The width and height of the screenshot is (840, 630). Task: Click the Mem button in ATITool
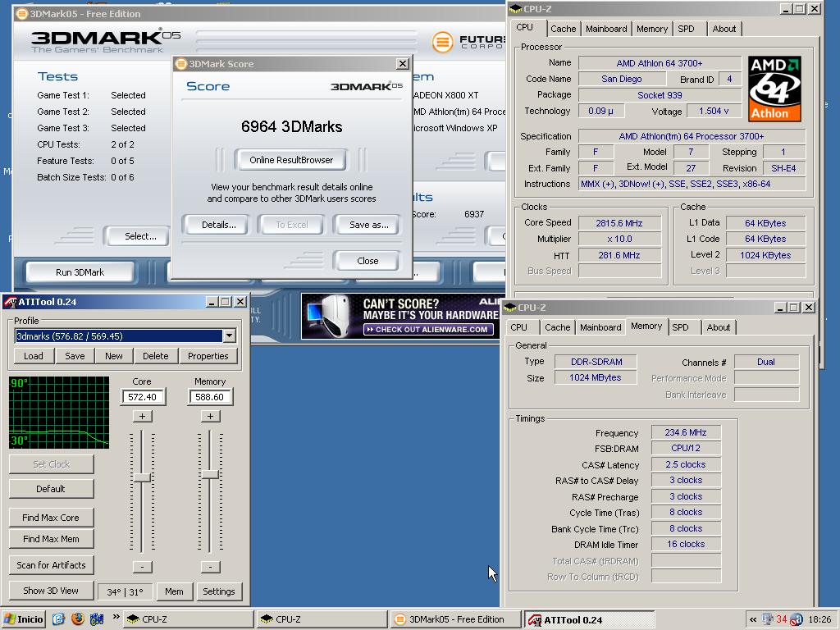(x=174, y=591)
